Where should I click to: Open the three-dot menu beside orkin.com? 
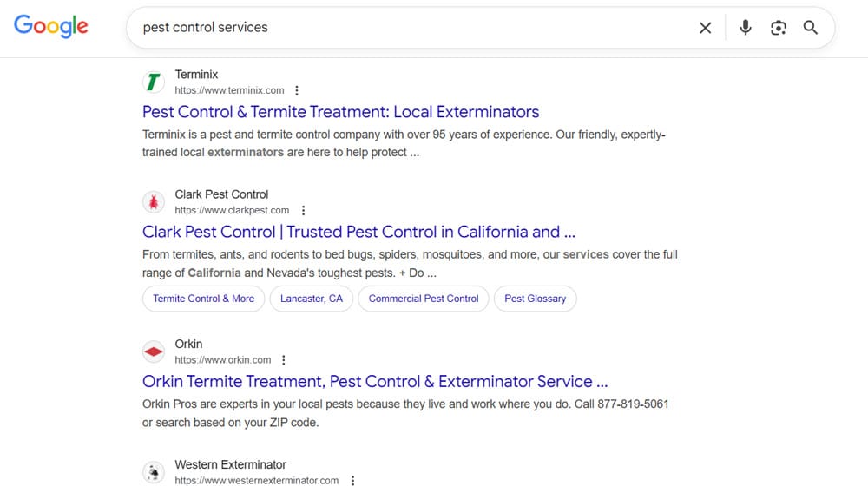pyautogui.click(x=284, y=360)
